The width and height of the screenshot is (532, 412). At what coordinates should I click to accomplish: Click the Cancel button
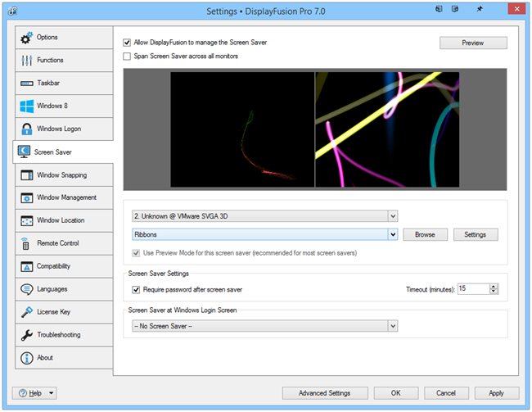(447, 393)
